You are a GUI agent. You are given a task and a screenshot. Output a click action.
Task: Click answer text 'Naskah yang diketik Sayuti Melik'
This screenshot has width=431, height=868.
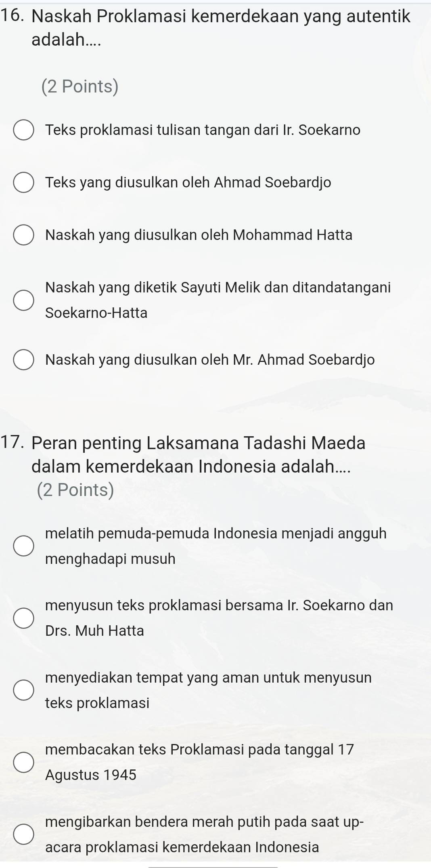pyautogui.click(x=218, y=288)
